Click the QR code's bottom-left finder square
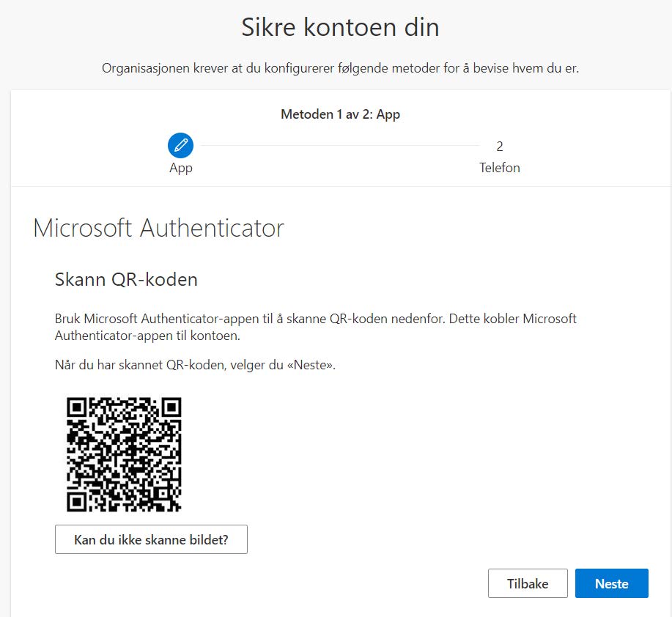The width and height of the screenshot is (672, 617). pos(77,502)
